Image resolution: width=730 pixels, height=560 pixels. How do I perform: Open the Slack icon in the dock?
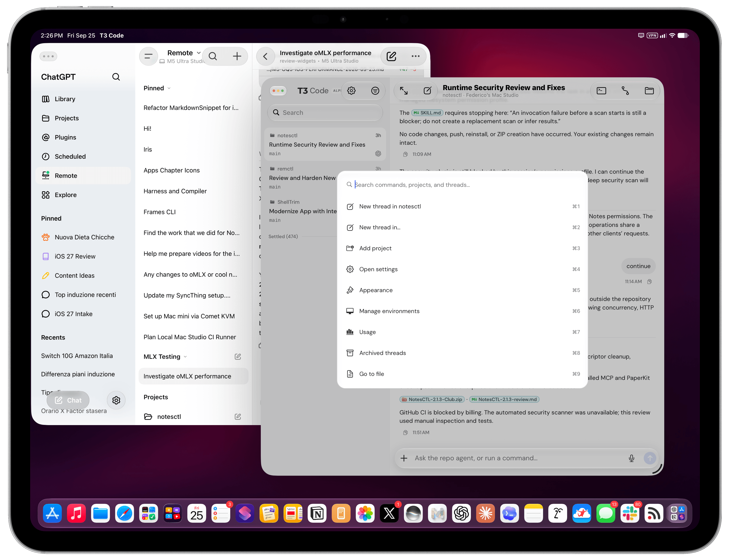click(x=630, y=513)
